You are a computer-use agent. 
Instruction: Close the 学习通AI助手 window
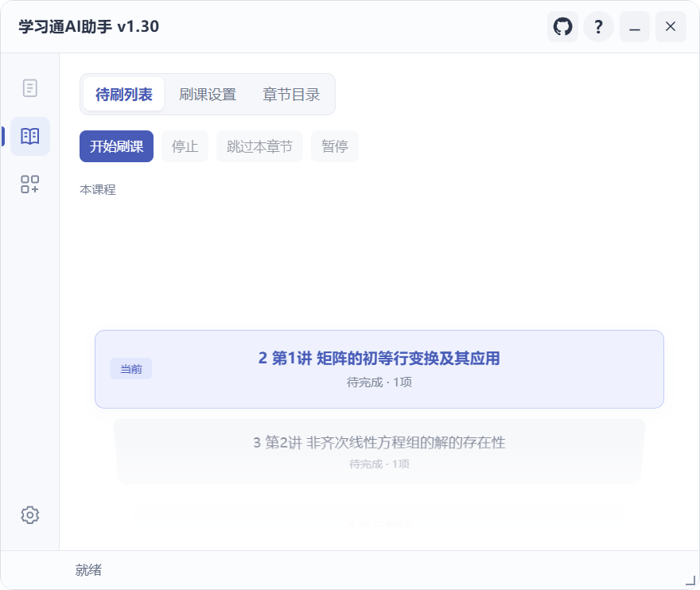[x=671, y=27]
